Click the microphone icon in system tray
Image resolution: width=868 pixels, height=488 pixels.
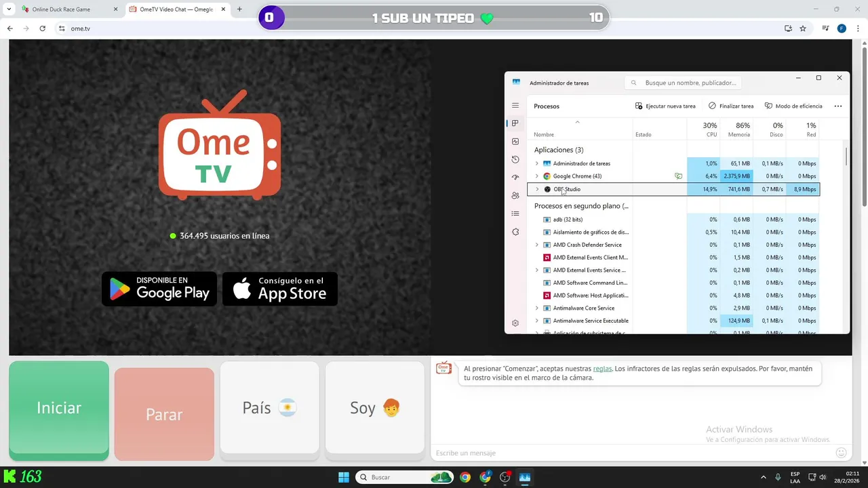click(778, 477)
